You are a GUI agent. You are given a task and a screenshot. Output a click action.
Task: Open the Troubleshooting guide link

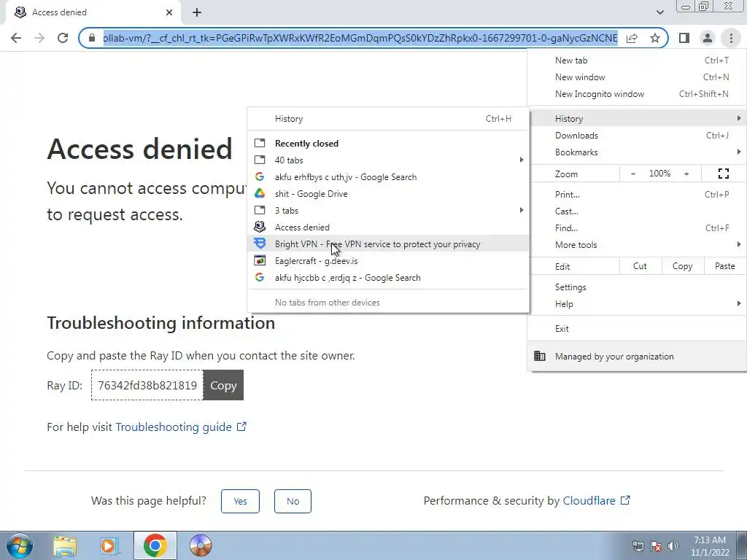point(181,427)
